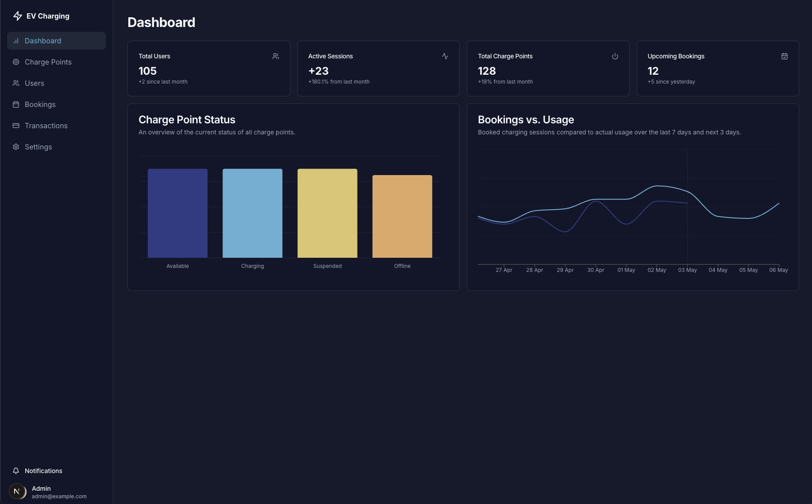Click the calendar icon on Upcoming Bookings

785,56
